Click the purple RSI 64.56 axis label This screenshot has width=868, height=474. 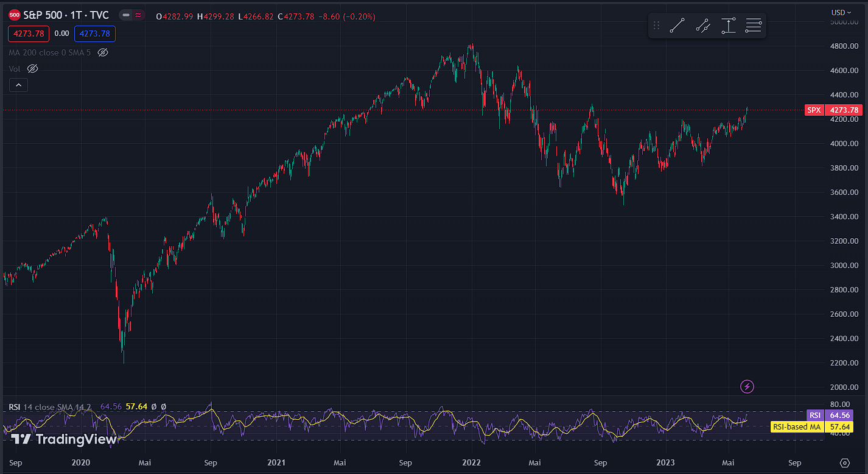coord(830,416)
